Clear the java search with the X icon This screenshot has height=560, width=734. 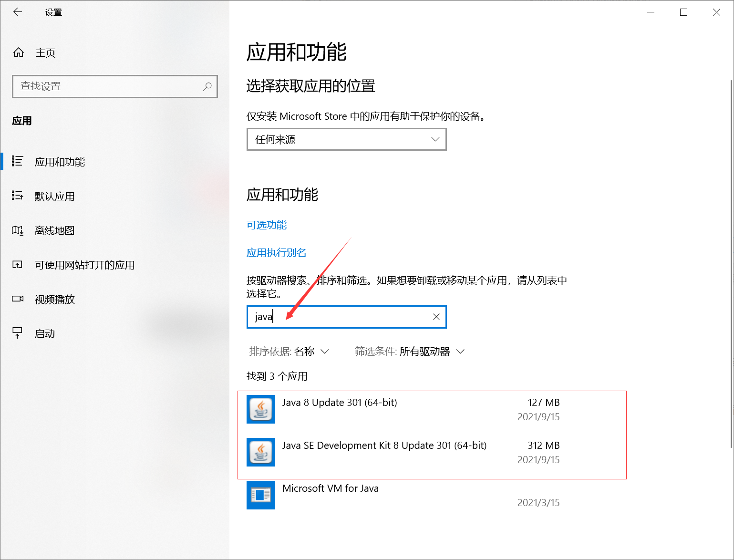click(x=436, y=317)
